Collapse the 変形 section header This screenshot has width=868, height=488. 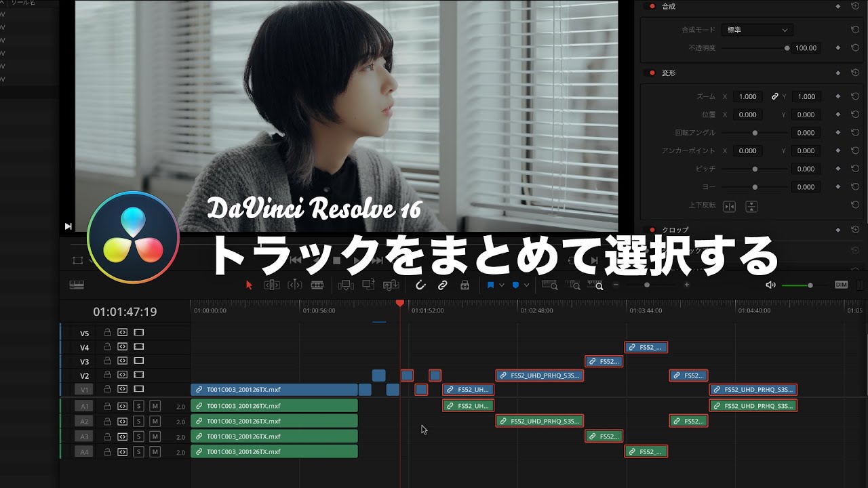pyautogui.click(x=669, y=73)
